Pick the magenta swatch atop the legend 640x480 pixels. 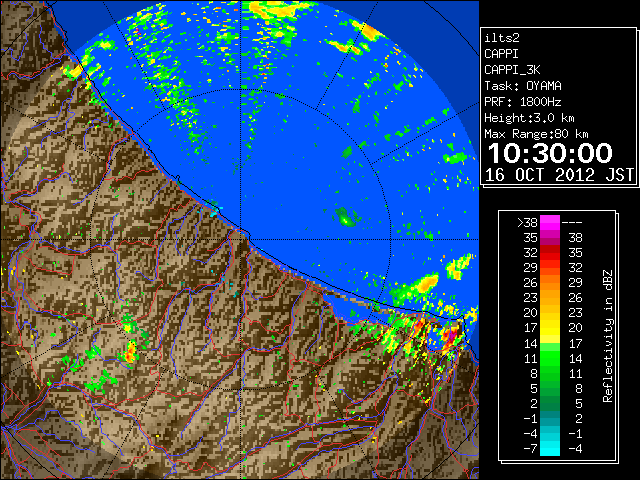tap(550, 222)
